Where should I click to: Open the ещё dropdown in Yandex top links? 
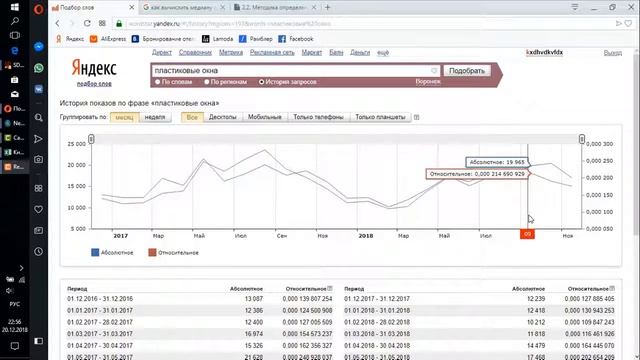coord(383,53)
